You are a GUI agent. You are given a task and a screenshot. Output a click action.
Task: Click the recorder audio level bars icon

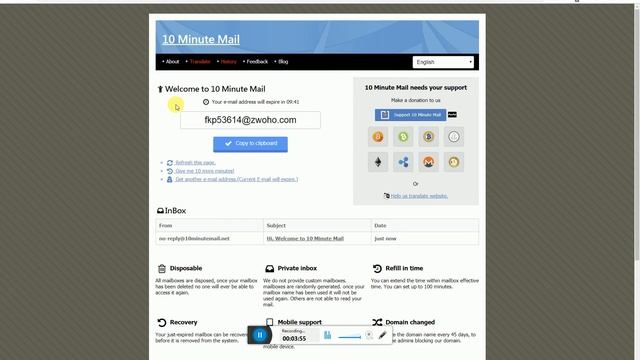click(x=327, y=335)
